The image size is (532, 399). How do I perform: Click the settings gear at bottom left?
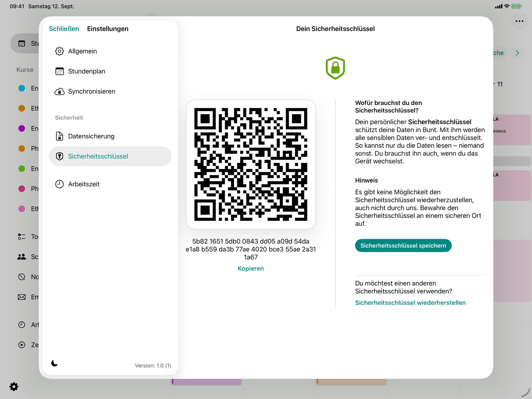14,387
